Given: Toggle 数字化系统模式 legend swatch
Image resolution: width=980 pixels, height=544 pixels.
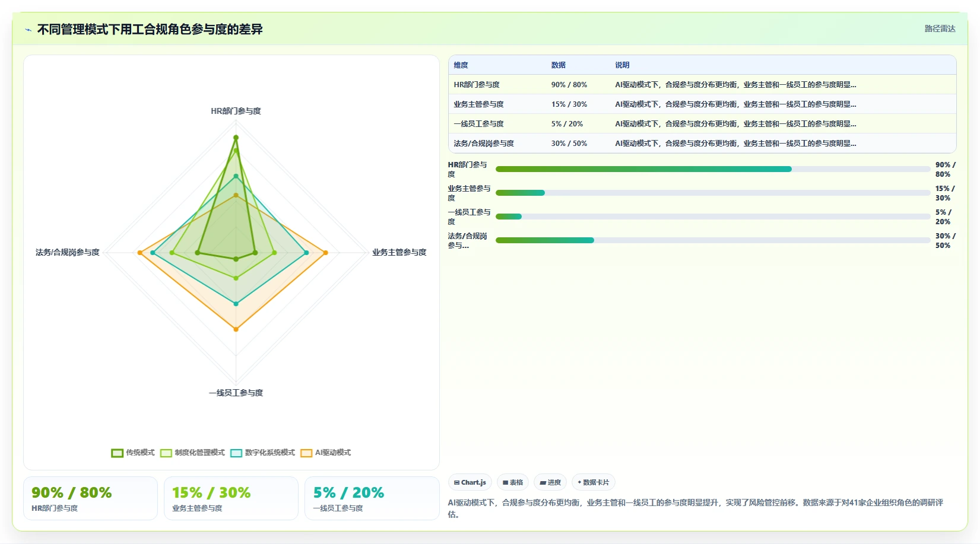Looking at the screenshot, I should coord(236,453).
